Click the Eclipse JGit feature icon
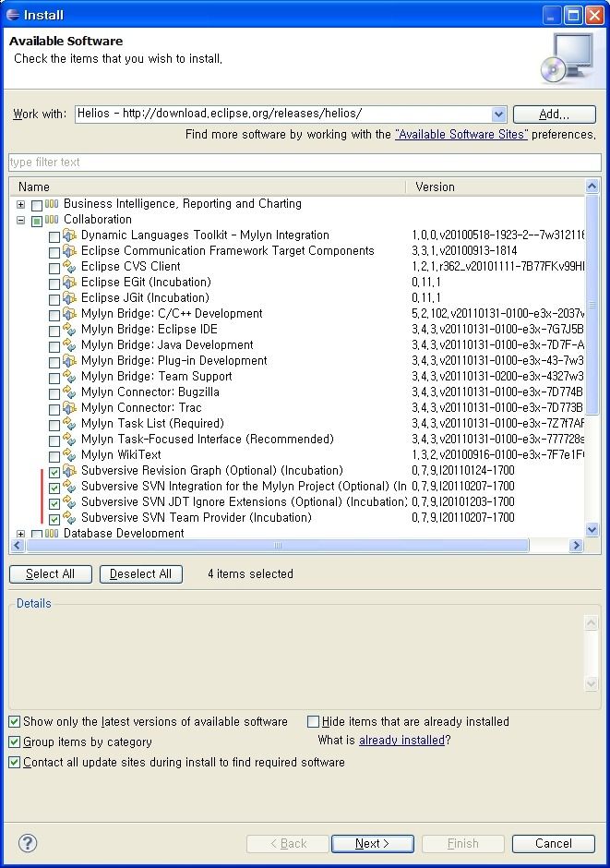The width and height of the screenshot is (610, 868). point(69,298)
